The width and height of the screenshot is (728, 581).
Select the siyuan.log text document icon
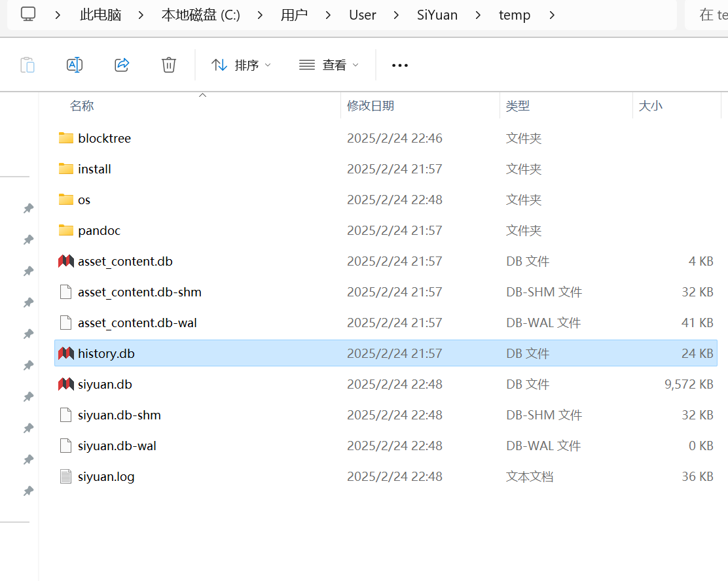[66, 476]
